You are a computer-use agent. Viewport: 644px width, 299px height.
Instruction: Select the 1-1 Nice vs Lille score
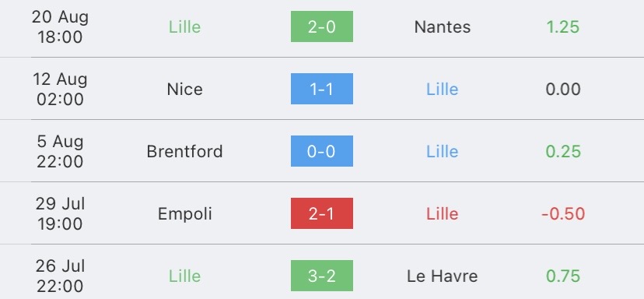coord(321,89)
